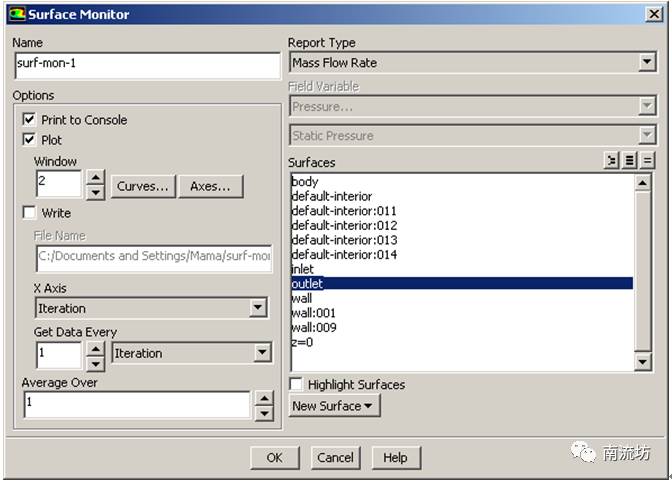
Task: Click the Name field surf-mon-1
Action: [147, 66]
